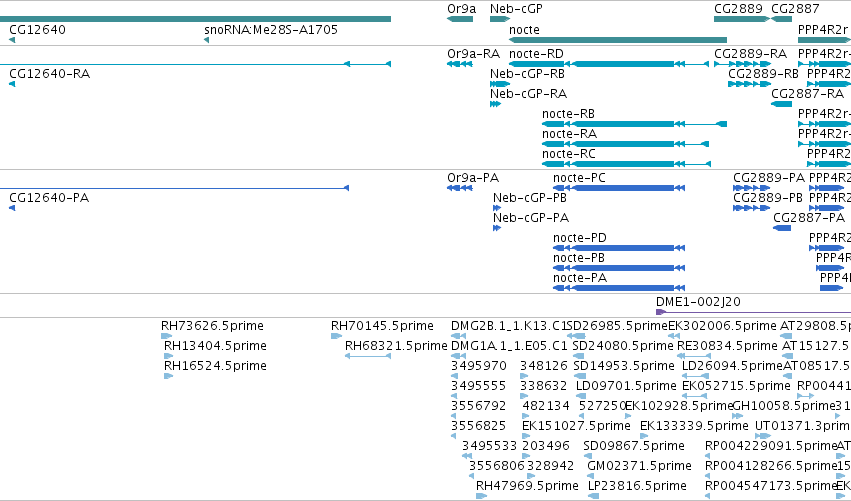Click the LD26094.5prime EST label
851x501 pixels.
coord(732,366)
